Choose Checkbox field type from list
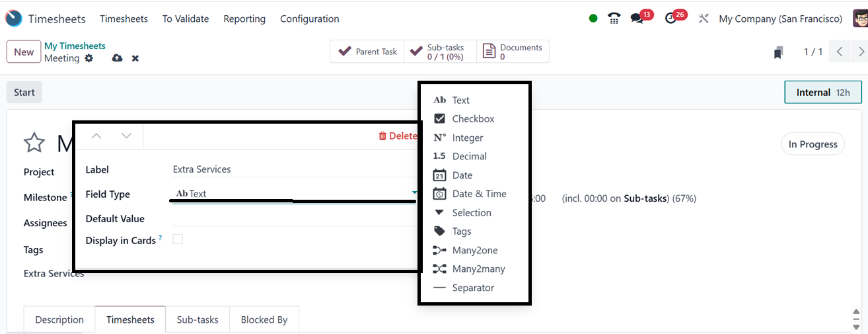 [473, 119]
